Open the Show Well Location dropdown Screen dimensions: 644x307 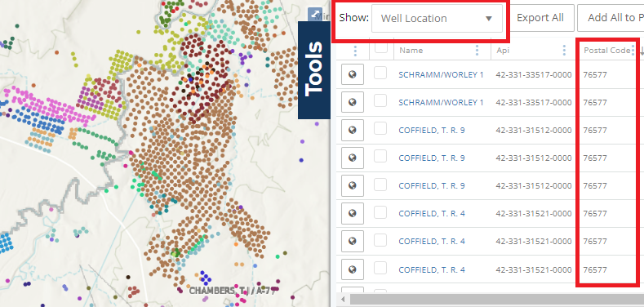[x=437, y=18]
